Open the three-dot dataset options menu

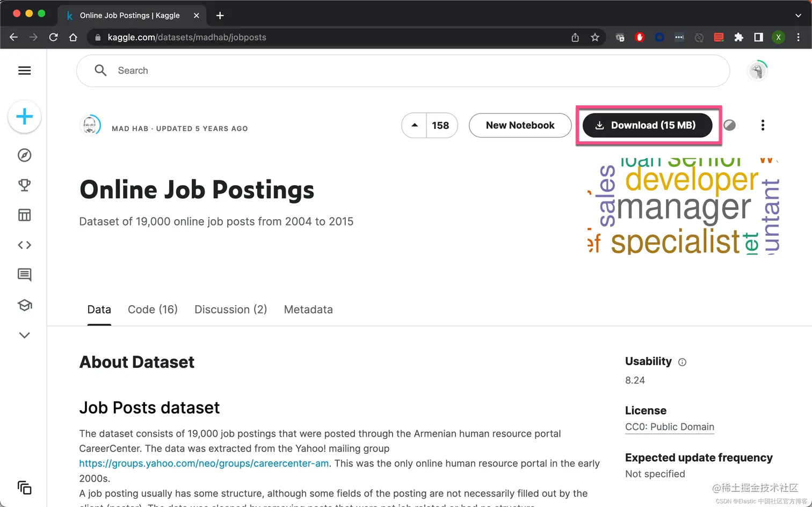pyautogui.click(x=763, y=125)
